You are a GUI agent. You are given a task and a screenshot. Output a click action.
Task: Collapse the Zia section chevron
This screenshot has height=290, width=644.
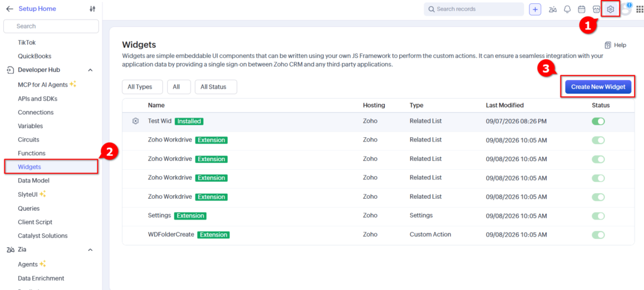[91, 250]
